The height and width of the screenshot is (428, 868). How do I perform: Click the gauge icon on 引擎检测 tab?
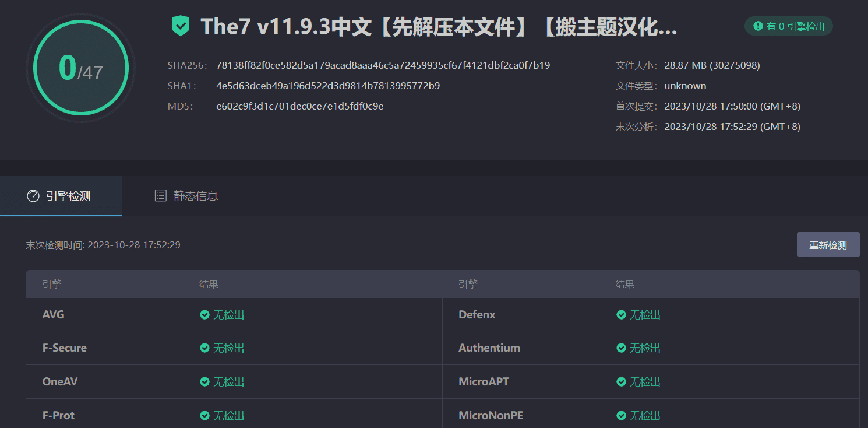(x=33, y=196)
